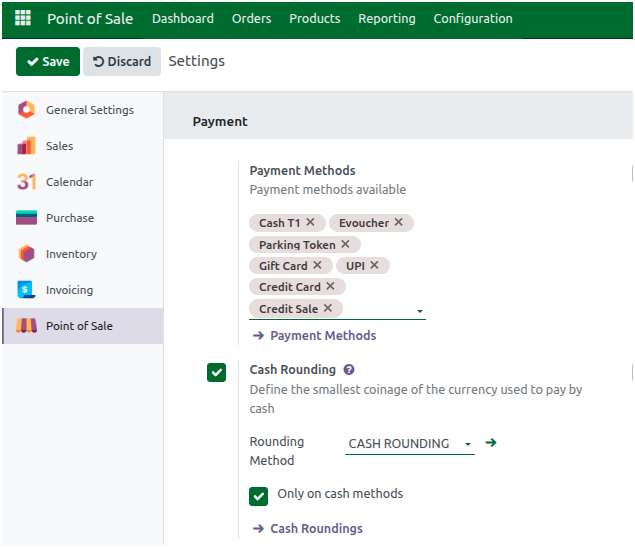
Task: Select Sales in the sidebar
Action: (x=83, y=146)
